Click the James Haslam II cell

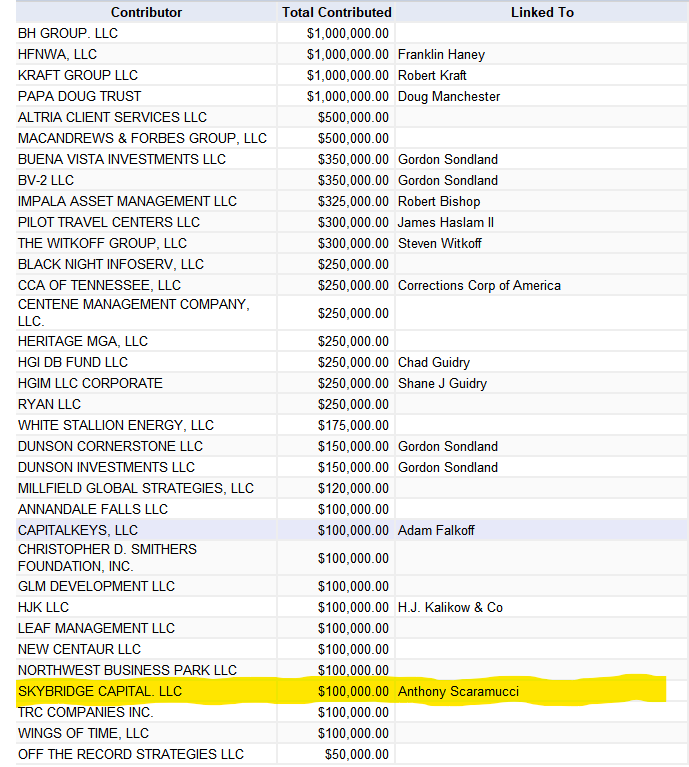pyautogui.click(x=542, y=223)
